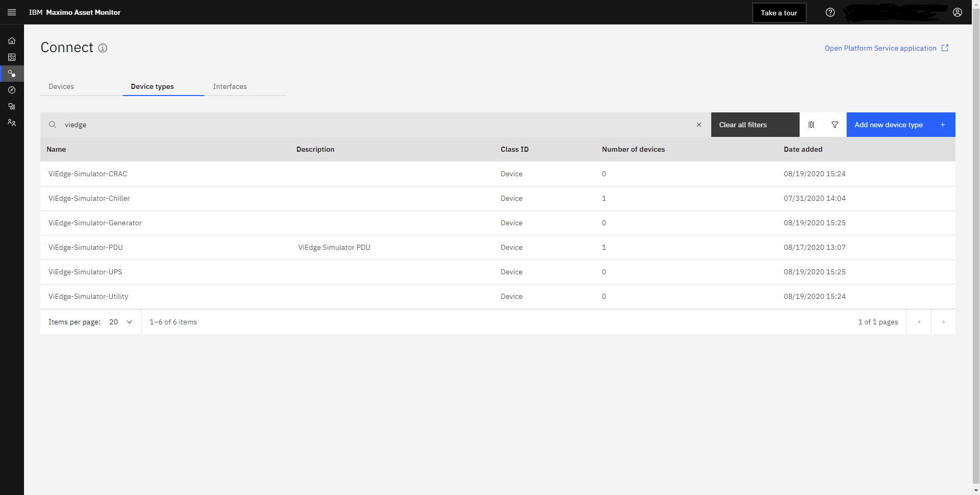Open the dashboards sidebar icon
The height and width of the screenshot is (495, 980).
pyautogui.click(x=12, y=57)
